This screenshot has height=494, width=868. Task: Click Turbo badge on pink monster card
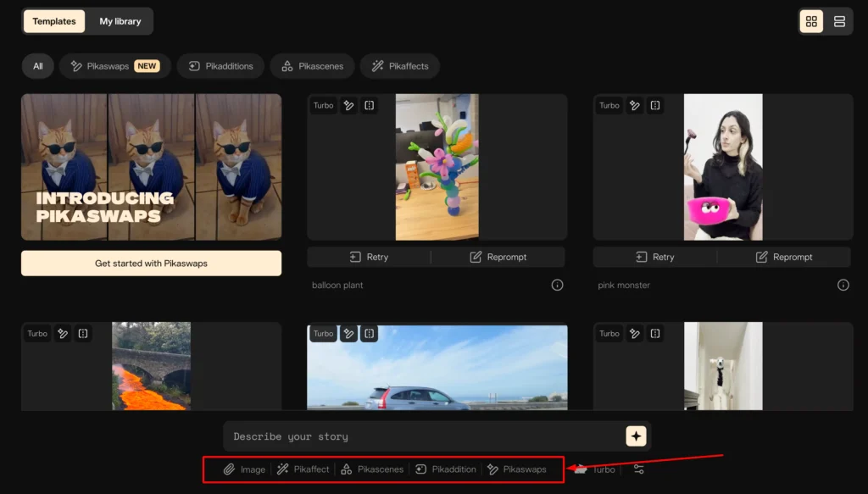click(609, 105)
